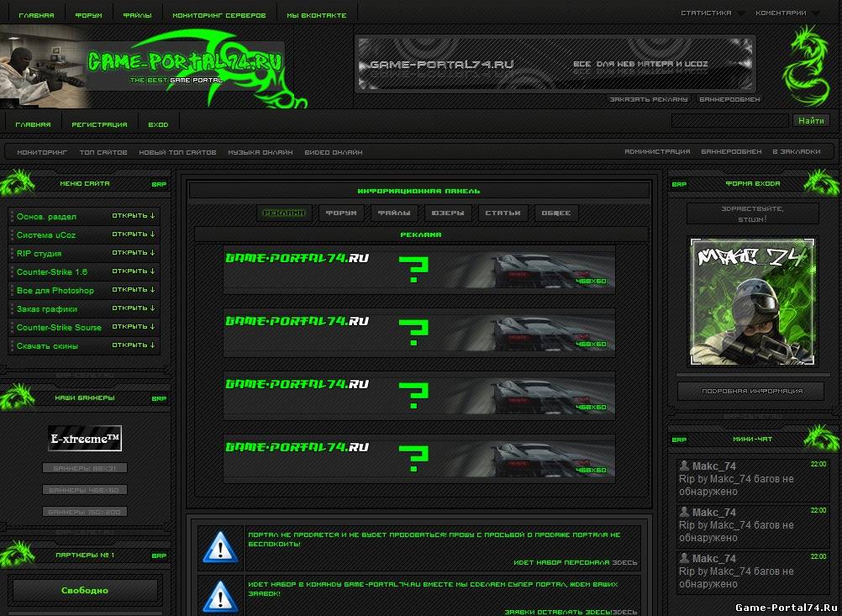842x616 pixels.
Task: Open Топ сайтов in the secondary navigation
Action: pyautogui.click(x=103, y=152)
